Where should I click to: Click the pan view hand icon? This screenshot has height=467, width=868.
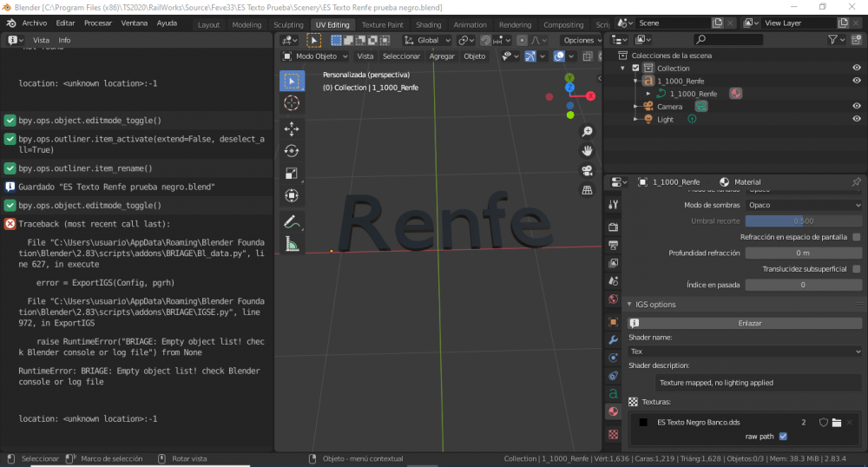(587, 150)
